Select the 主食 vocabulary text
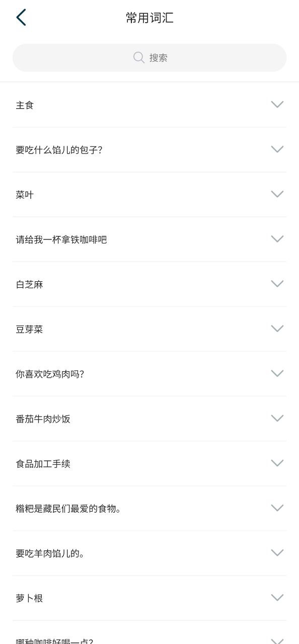The image size is (299, 644). coord(25,105)
